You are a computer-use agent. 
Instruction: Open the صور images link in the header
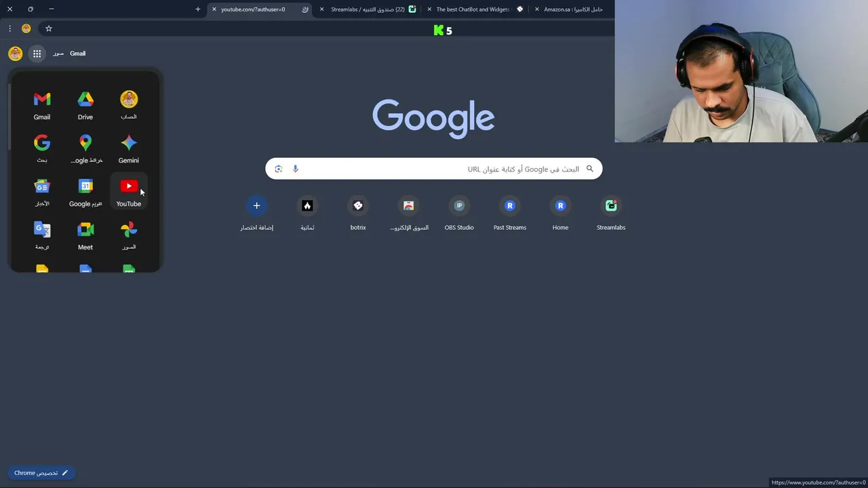(x=58, y=54)
